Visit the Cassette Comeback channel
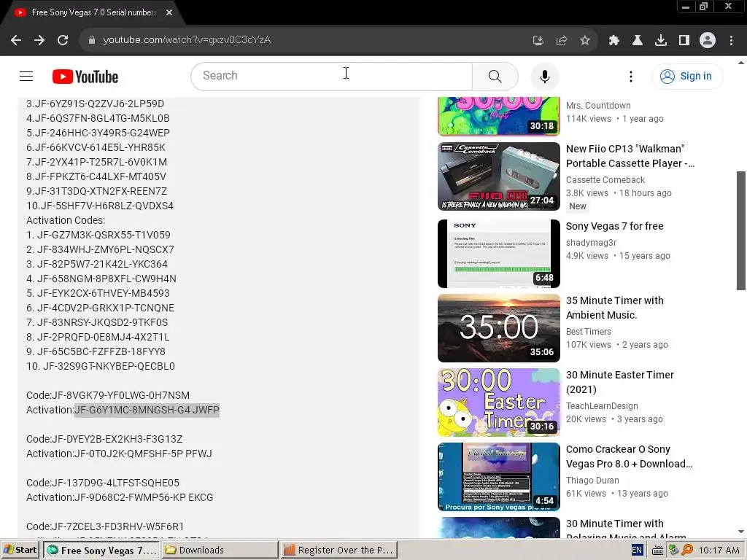The image size is (747, 560). tap(605, 180)
